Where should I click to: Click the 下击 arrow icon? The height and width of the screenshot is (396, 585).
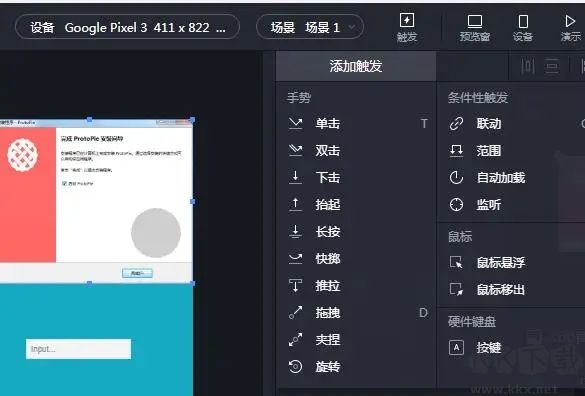click(x=295, y=178)
